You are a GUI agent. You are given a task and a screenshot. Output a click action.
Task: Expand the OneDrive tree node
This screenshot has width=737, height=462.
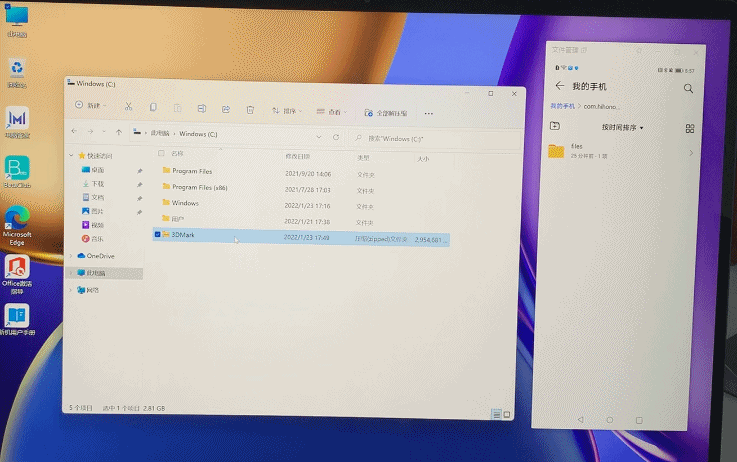[71, 256]
